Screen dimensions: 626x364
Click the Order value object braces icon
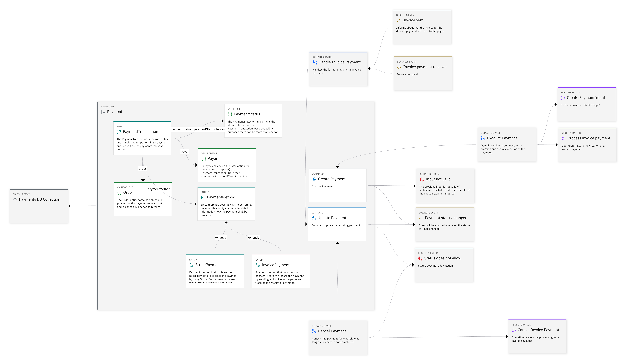coord(119,193)
